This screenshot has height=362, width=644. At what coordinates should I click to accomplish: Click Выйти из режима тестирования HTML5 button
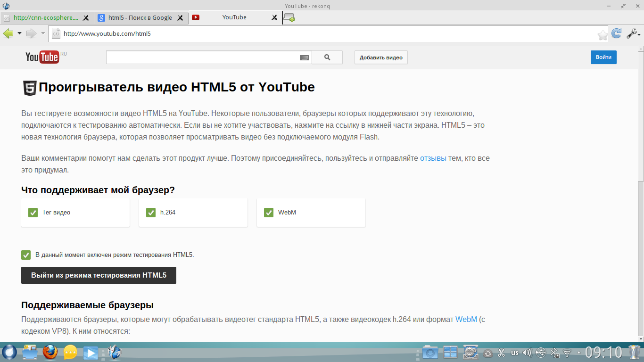pos(99,275)
